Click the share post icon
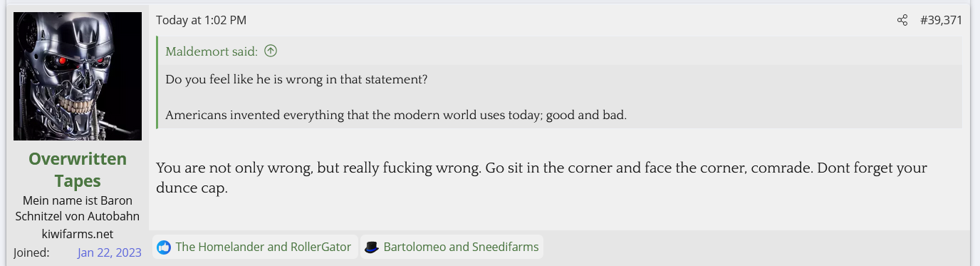Viewport: 980px width, 266px height. [902, 20]
